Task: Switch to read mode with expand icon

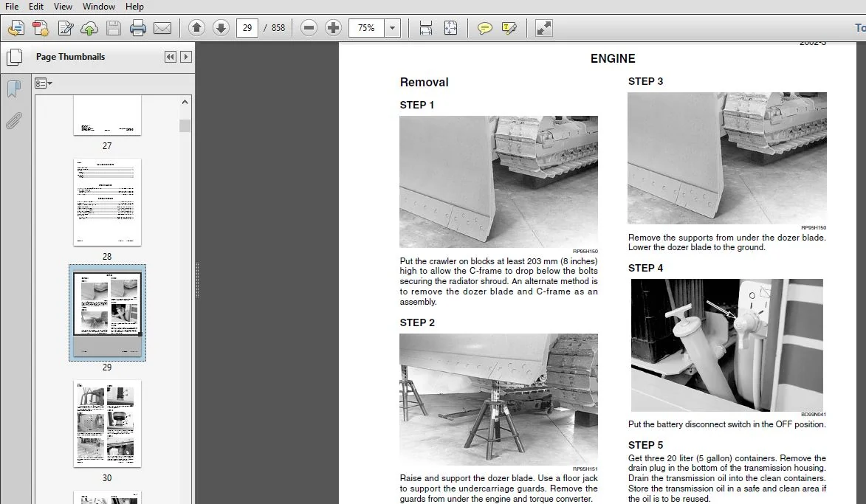Action: pyautogui.click(x=543, y=27)
